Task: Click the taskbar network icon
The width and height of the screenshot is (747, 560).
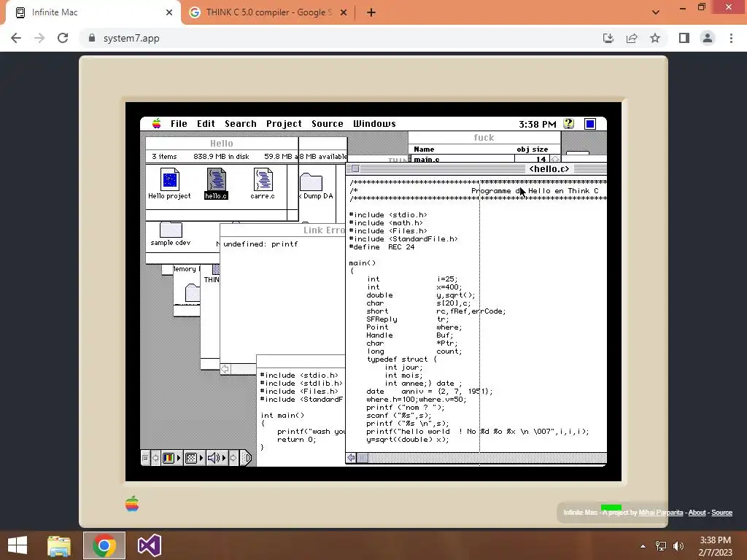Action: (x=661, y=546)
